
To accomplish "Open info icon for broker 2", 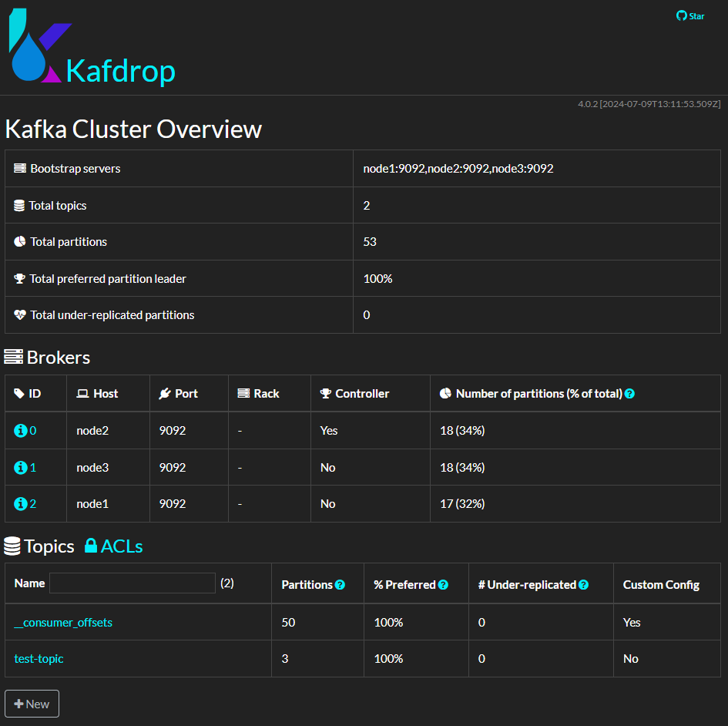I will pos(21,503).
